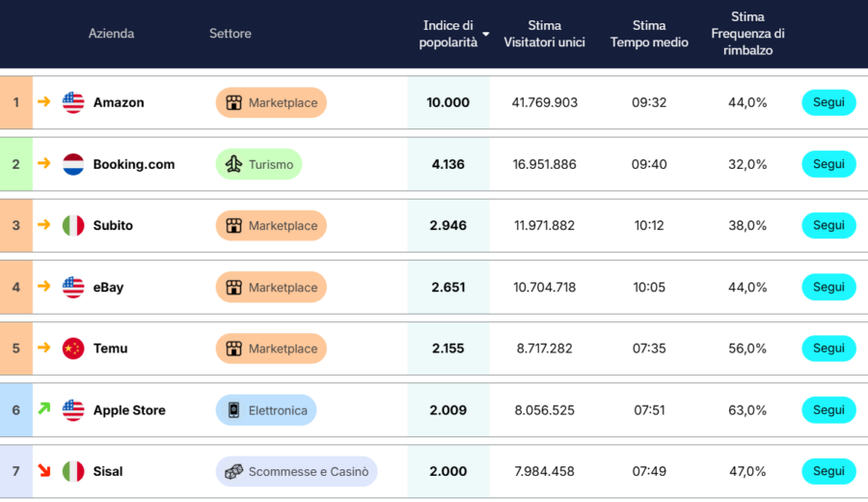Select average time value 10:12
Screen dimensions: 868x502
tap(649, 226)
